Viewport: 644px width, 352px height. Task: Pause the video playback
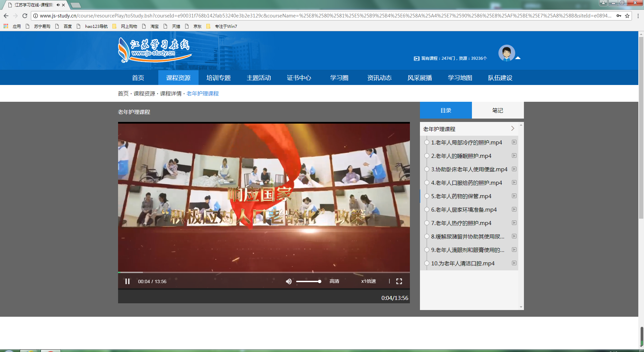[127, 281]
